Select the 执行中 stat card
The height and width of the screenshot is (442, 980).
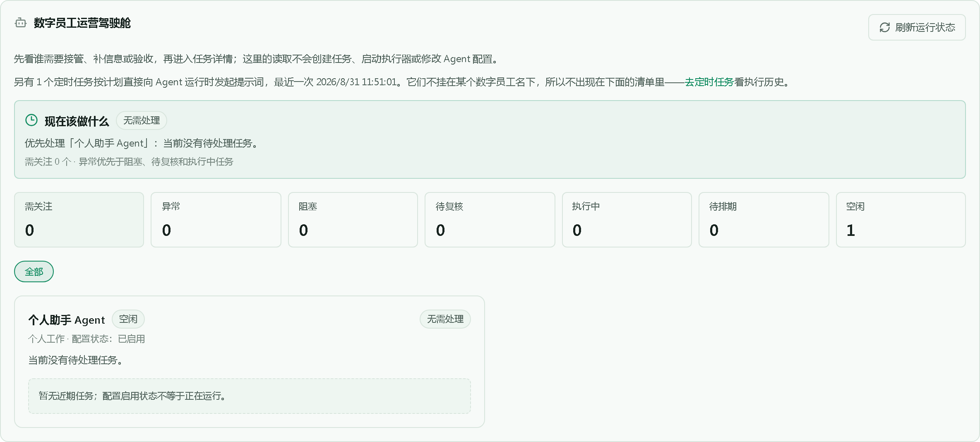[x=627, y=220]
